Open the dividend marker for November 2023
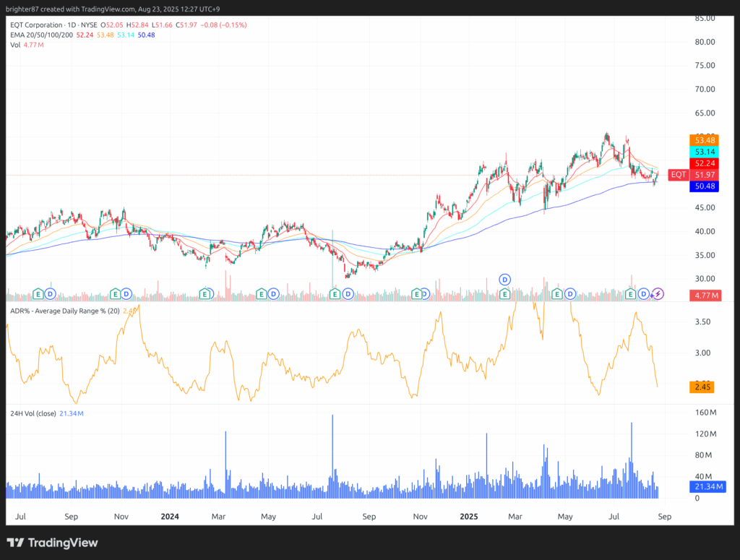 point(126,294)
